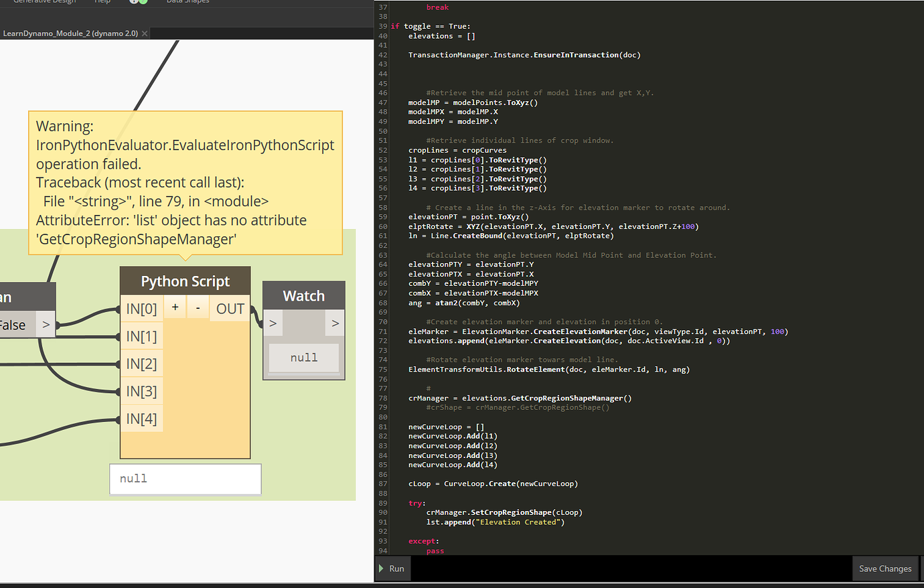Open the Generative Design menu
924x588 pixels.
[44, 2]
